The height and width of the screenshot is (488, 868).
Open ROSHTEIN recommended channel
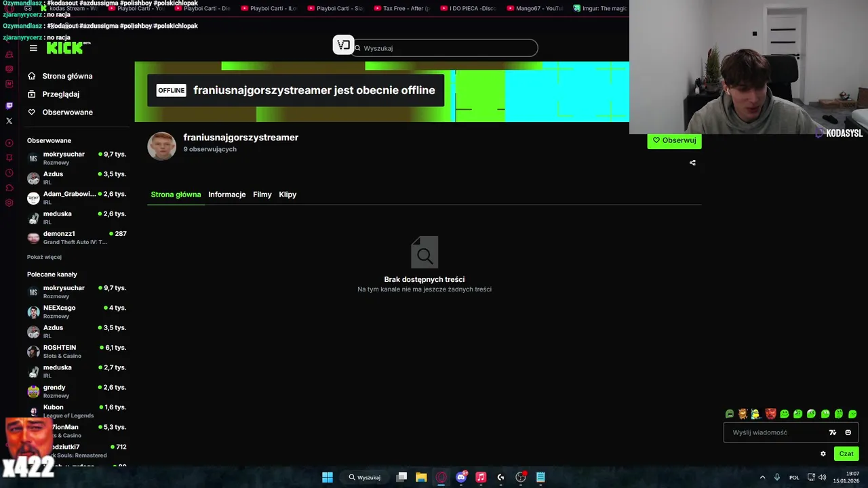[77, 351]
